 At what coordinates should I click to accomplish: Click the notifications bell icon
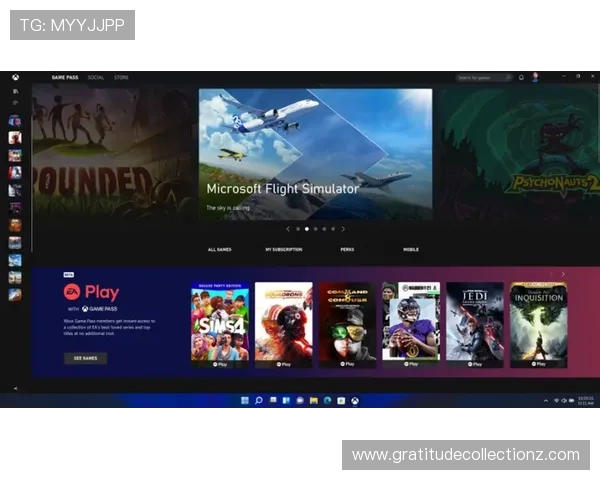tap(521, 77)
